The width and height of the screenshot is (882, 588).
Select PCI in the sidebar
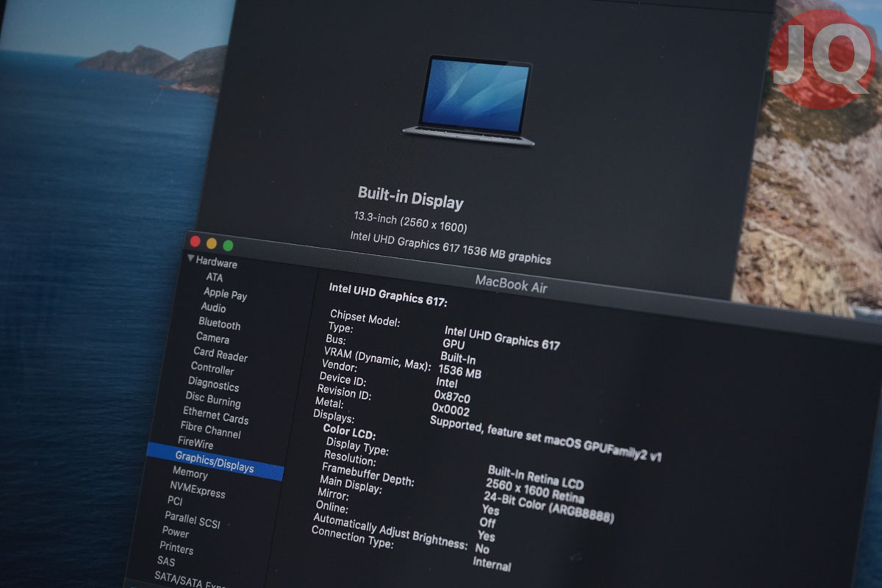coord(174,501)
